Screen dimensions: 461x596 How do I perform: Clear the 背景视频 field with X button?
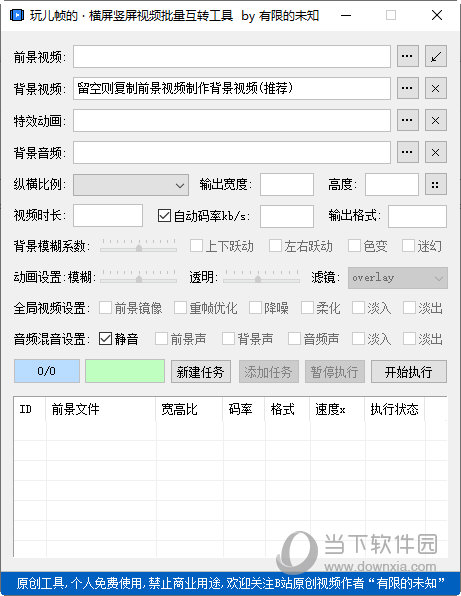436,88
